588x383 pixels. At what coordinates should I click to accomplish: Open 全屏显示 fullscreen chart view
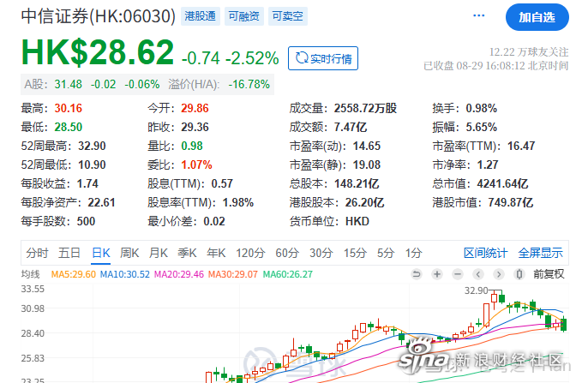(x=540, y=253)
